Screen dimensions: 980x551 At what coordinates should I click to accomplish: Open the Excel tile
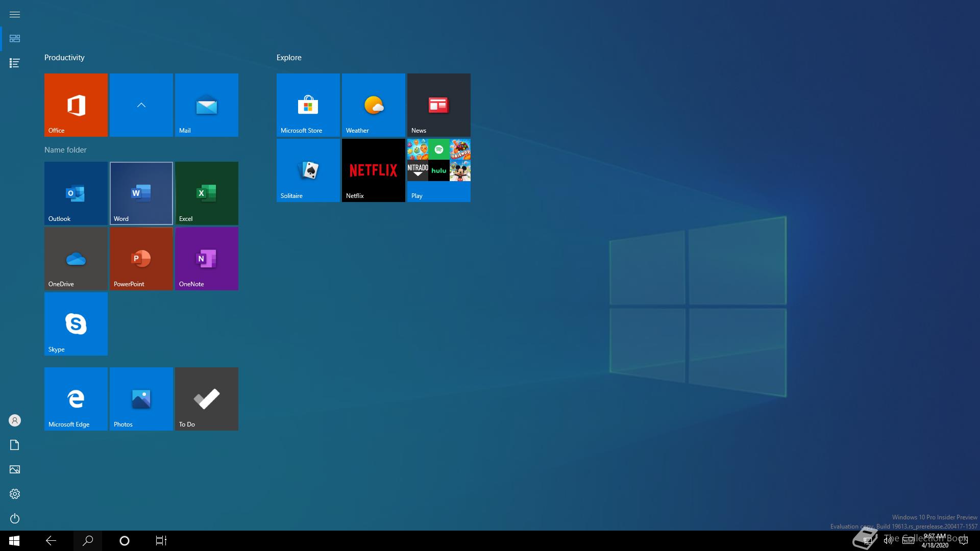[207, 193]
